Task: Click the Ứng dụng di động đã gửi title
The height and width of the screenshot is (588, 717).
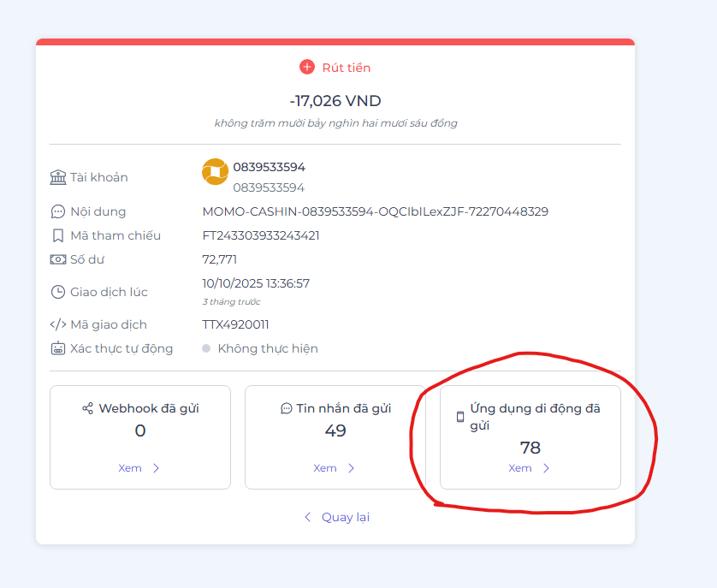Action: pyautogui.click(x=535, y=417)
